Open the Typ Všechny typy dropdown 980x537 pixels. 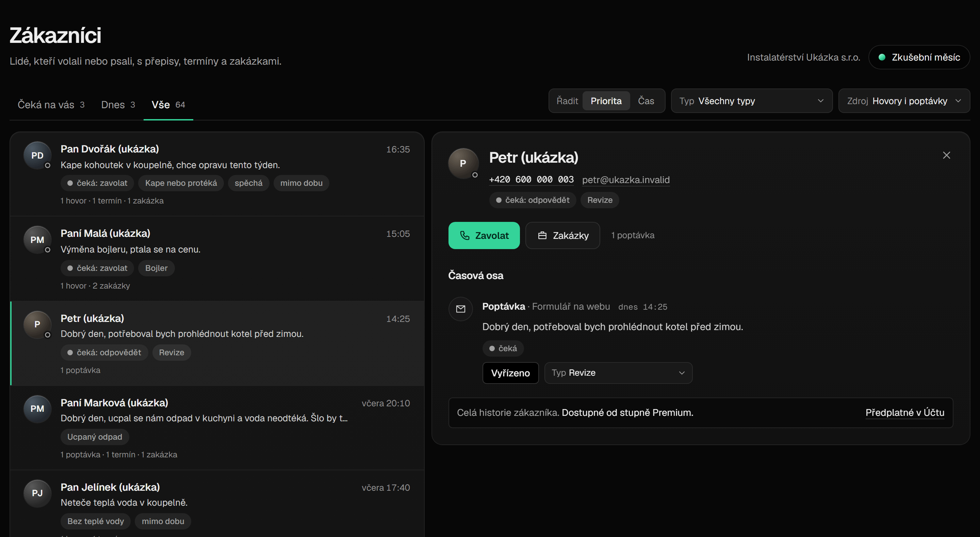(x=751, y=101)
